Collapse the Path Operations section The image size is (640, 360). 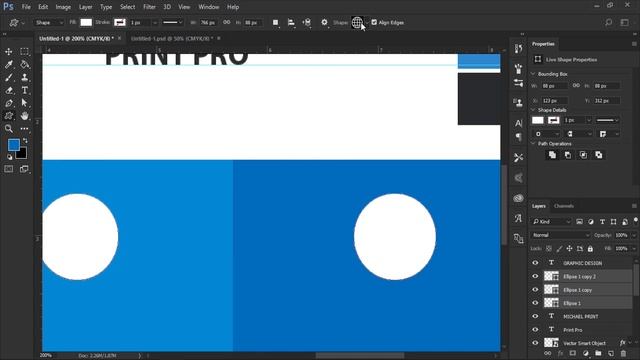[533, 144]
